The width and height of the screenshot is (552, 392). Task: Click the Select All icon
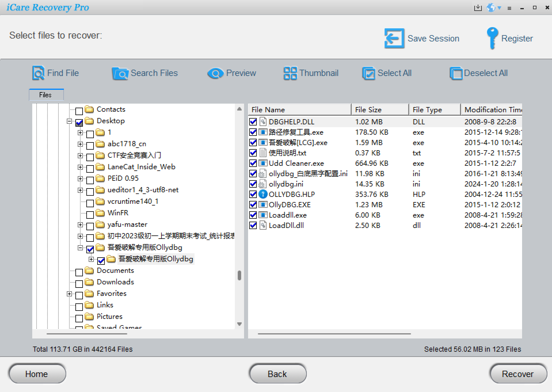coord(369,73)
